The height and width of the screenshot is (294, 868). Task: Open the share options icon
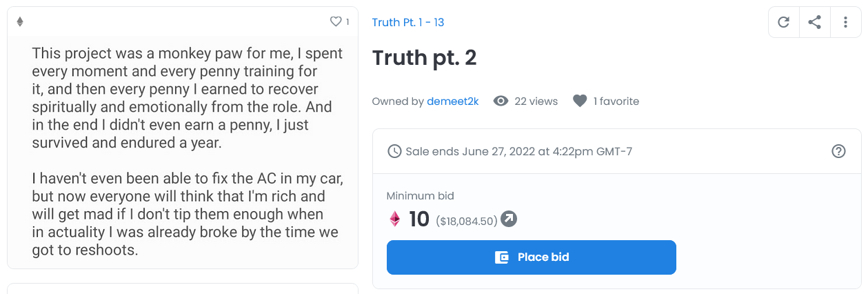pyautogui.click(x=814, y=22)
